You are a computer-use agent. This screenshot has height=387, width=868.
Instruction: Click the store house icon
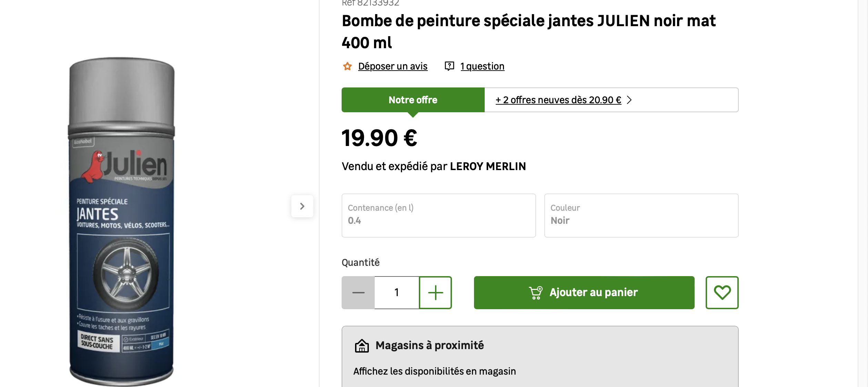point(362,346)
